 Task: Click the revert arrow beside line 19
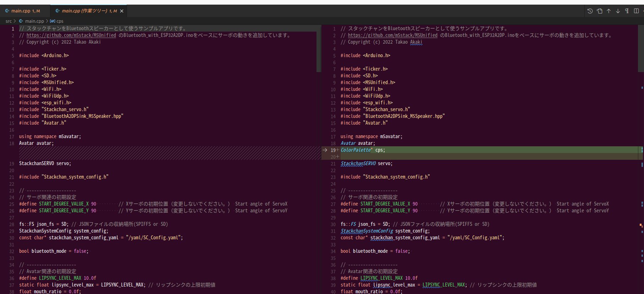coord(325,150)
